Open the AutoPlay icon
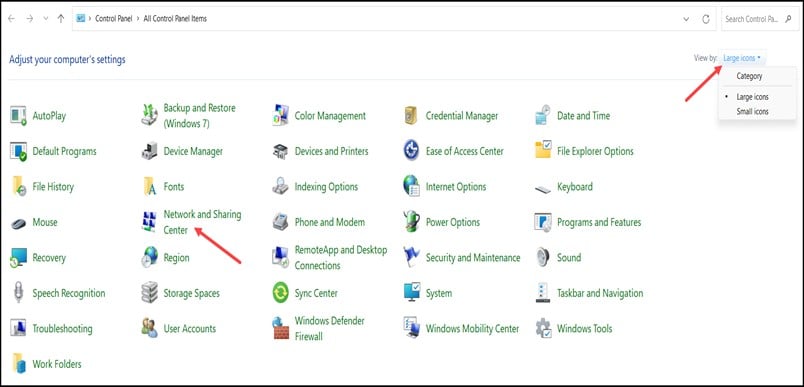The width and height of the screenshot is (804, 387). pyautogui.click(x=18, y=116)
